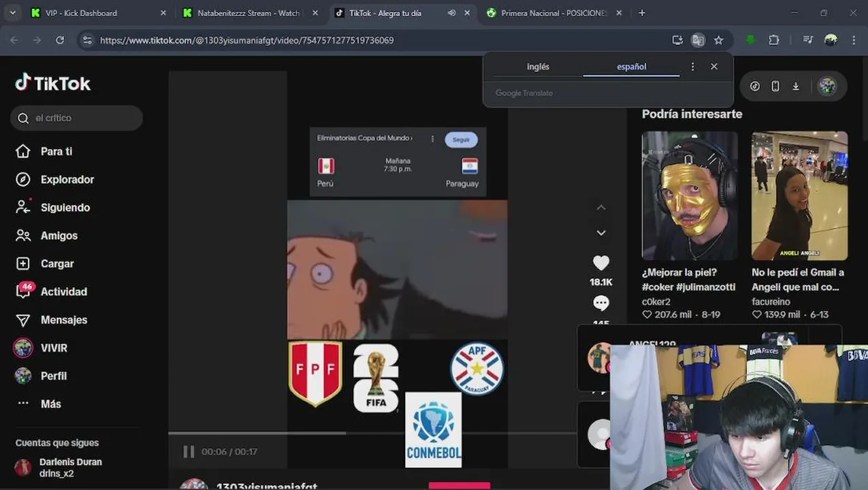
Task: Like the video with heart icon
Action: 600,263
